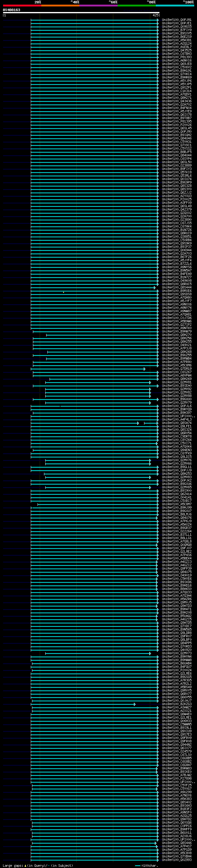Select the UniRef100_Q8S446 hit
Screen dimensions: 197x868
[x=177, y=843]
